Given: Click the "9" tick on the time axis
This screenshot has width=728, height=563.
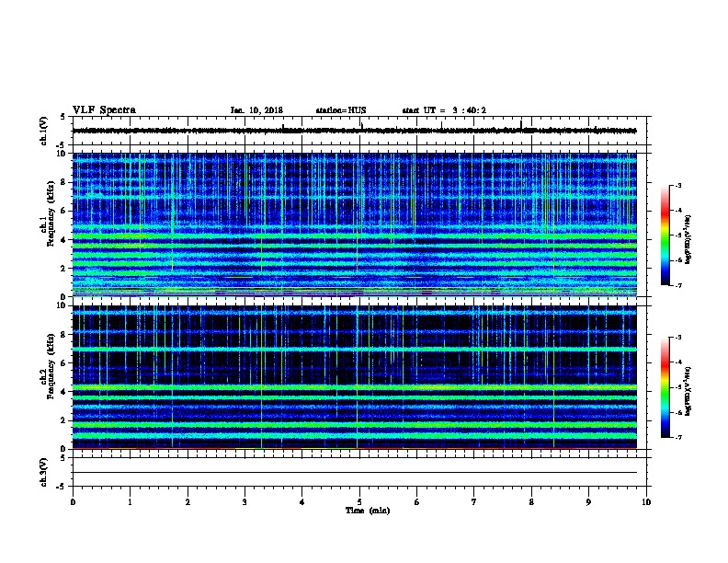Looking at the screenshot, I should tap(588, 502).
